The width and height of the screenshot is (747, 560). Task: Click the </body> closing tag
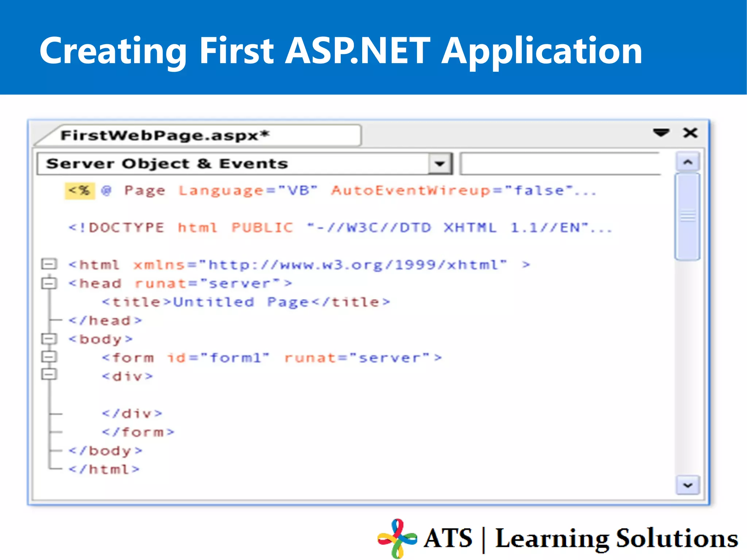click(105, 451)
